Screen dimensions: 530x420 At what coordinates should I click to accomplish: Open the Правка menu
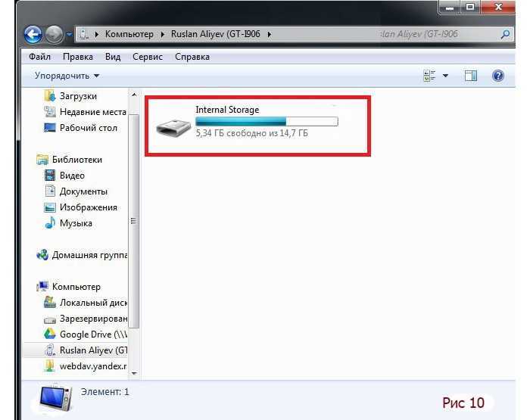point(78,57)
